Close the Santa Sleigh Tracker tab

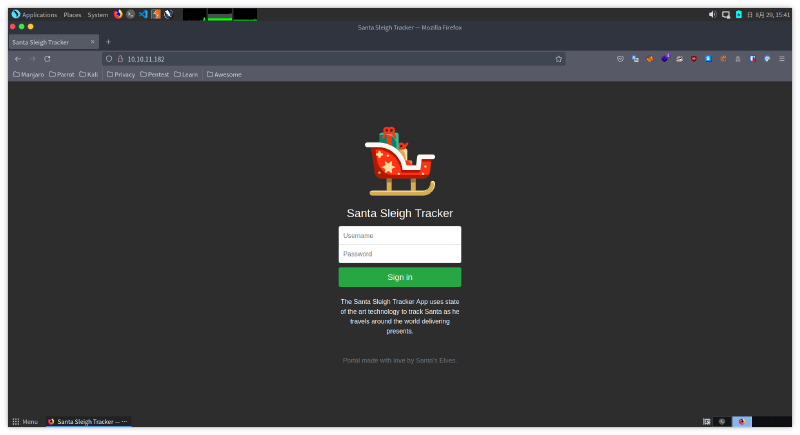pos(92,42)
